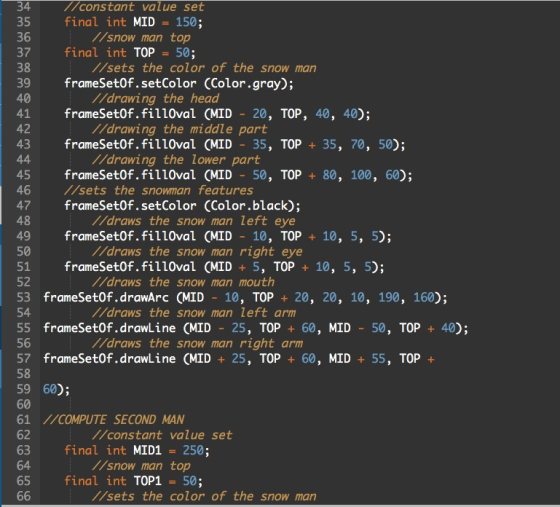
Task: Click the TOP1 variable declaration
Action: click(148, 481)
